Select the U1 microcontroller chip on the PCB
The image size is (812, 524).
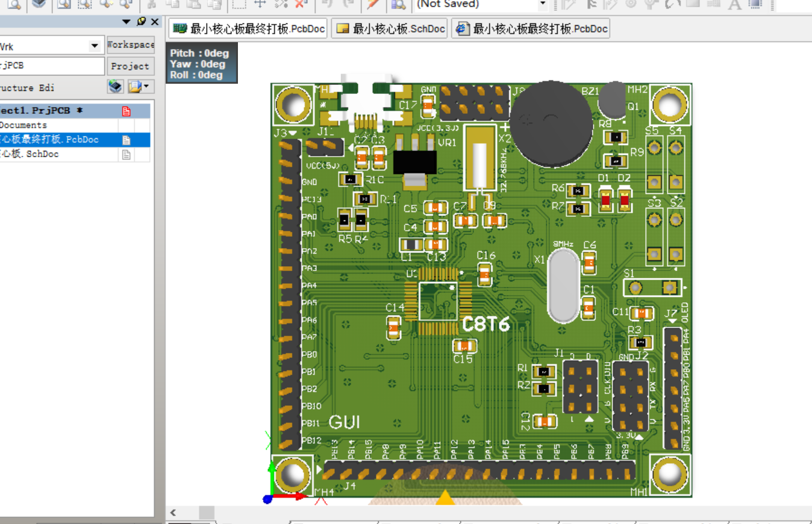click(437, 301)
